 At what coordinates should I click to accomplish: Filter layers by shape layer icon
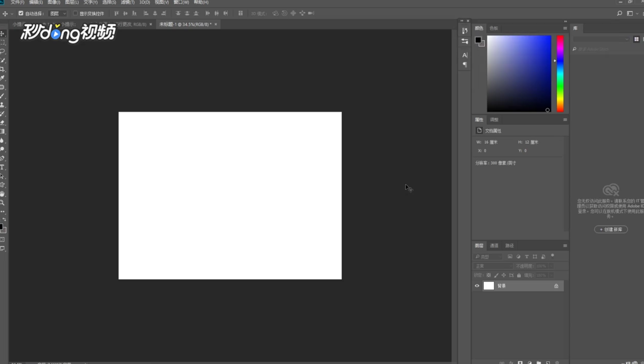535,256
